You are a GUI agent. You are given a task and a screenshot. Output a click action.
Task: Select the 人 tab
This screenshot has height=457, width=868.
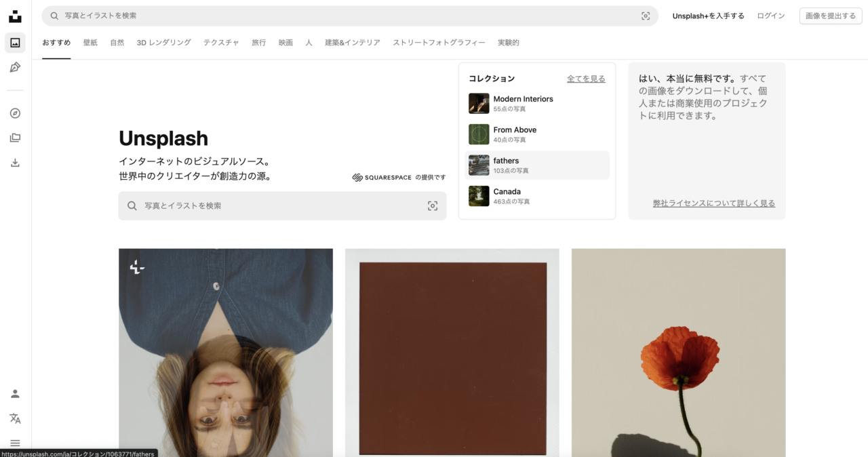pos(309,43)
